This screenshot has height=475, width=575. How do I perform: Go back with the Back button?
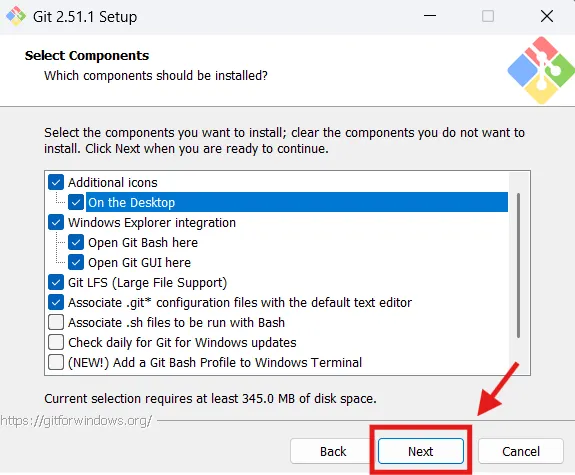pos(333,451)
